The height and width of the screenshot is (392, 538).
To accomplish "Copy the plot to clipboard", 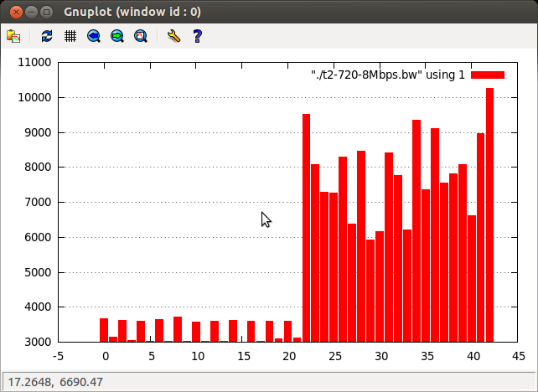I will coord(13,36).
